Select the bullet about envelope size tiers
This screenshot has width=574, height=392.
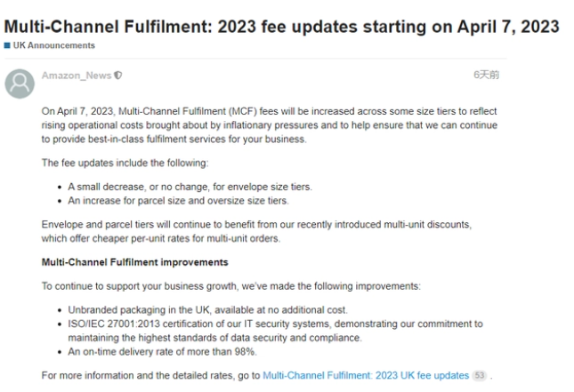(x=190, y=187)
